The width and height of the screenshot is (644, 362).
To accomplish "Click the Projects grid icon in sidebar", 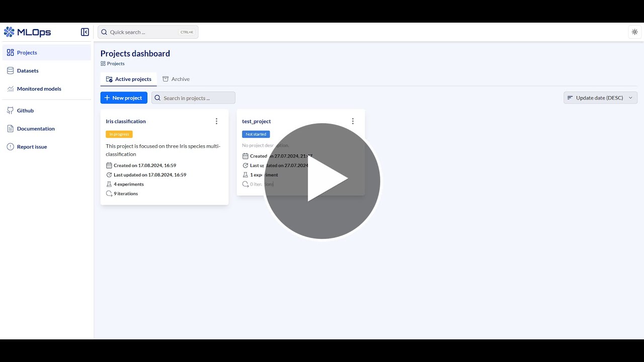I will tap(11, 53).
